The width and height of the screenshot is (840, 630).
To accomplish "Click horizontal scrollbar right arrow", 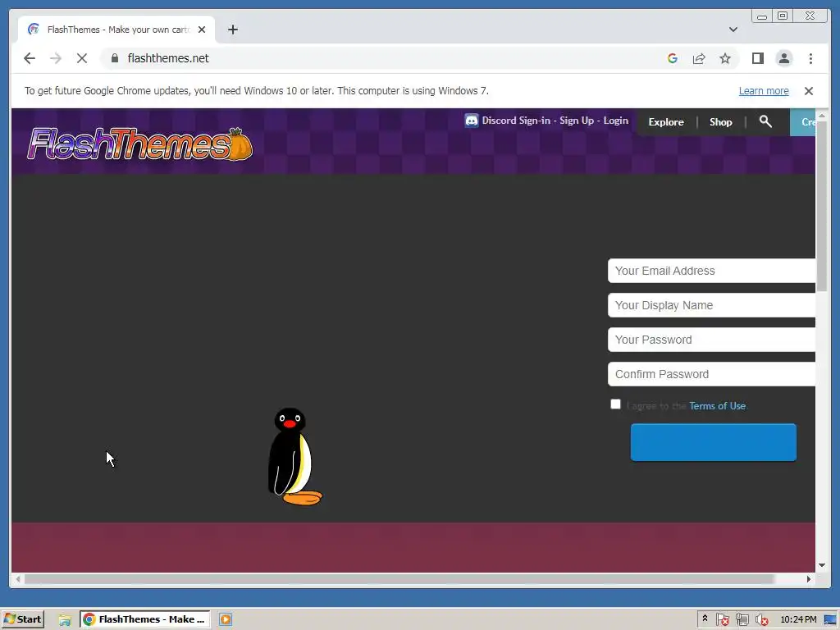I will (808, 579).
